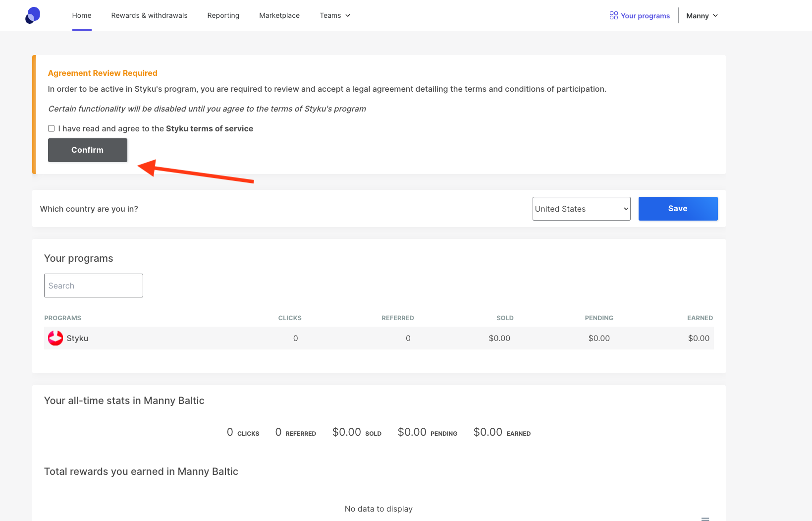Open Rewards & withdrawals page

click(x=149, y=16)
